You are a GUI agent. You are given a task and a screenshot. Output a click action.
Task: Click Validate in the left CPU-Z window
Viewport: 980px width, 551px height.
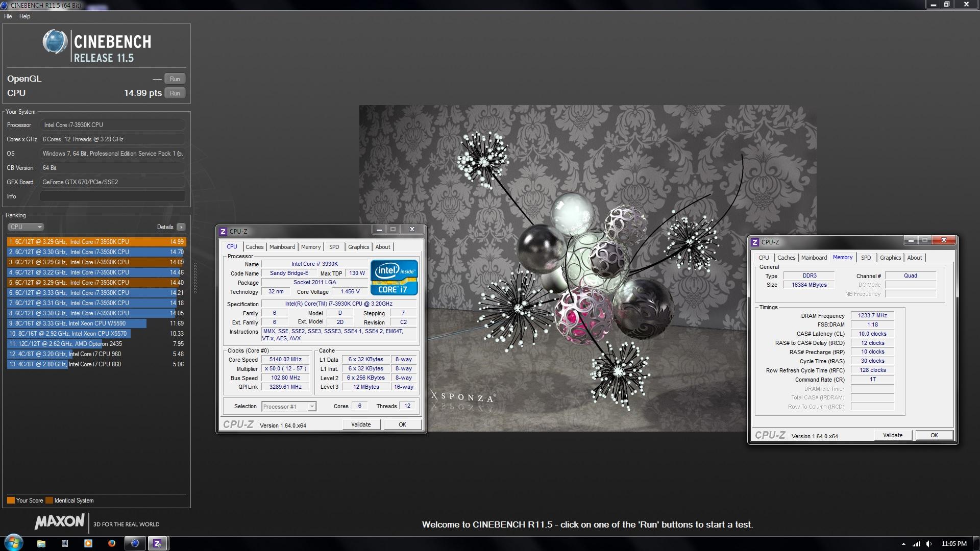[361, 424]
